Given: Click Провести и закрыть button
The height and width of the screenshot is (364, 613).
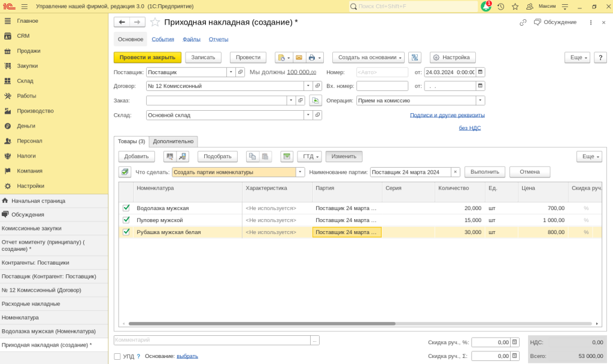Looking at the screenshot, I should (x=147, y=57).
